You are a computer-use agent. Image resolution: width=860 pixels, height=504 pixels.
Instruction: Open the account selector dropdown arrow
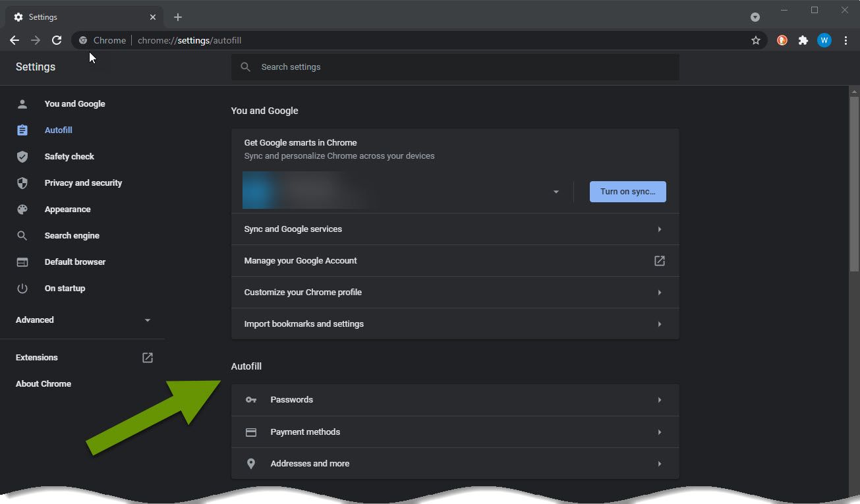click(556, 192)
